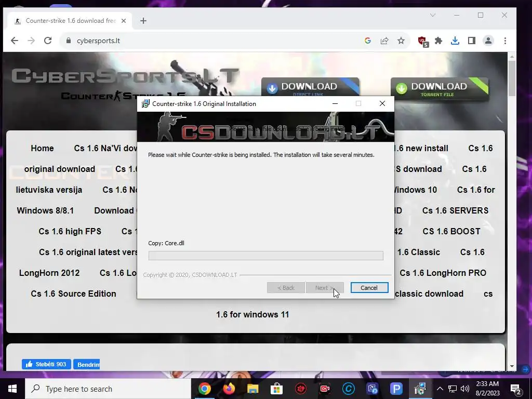Open volume tray icon
This screenshot has width=532, height=399.
(465, 389)
